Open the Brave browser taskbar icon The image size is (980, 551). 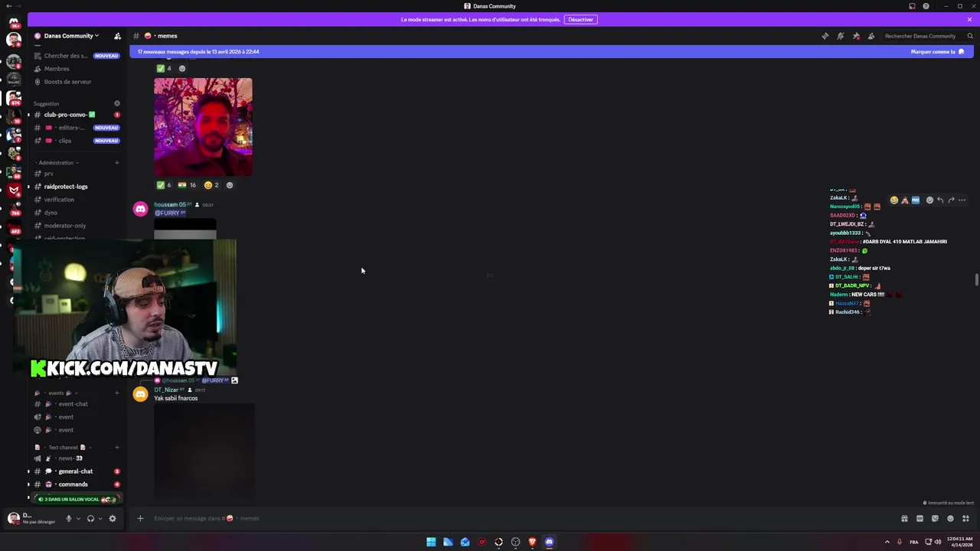tap(532, 542)
